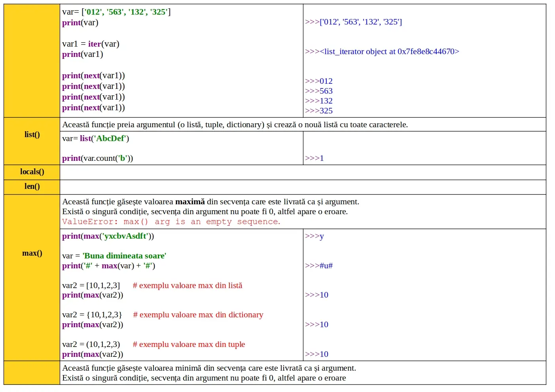The width and height of the screenshot is (555, 392).
Task: Click the output >>>132
Action: click(318, 101)
